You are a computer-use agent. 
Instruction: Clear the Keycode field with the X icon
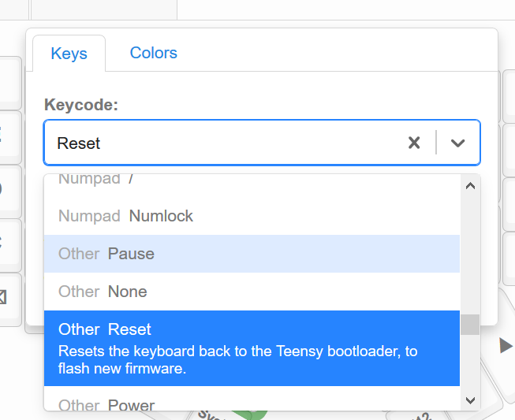click(414, 143)
